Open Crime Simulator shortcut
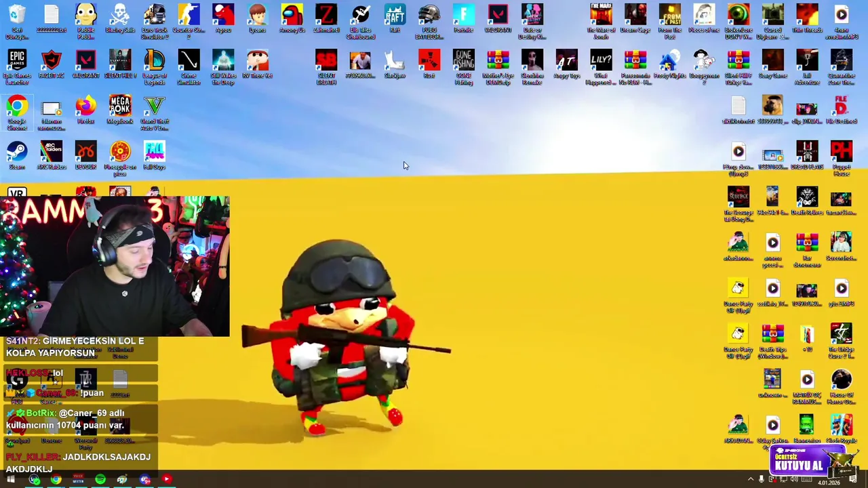 point(189,66)
